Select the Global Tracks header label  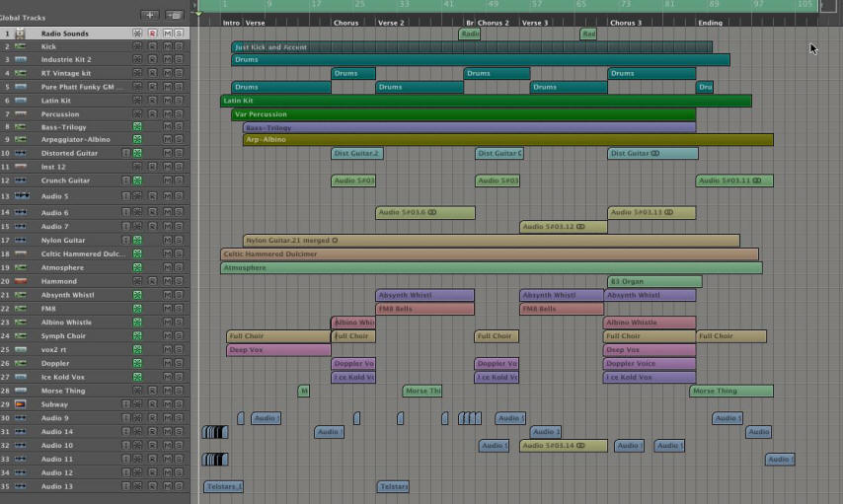[23, 17]
